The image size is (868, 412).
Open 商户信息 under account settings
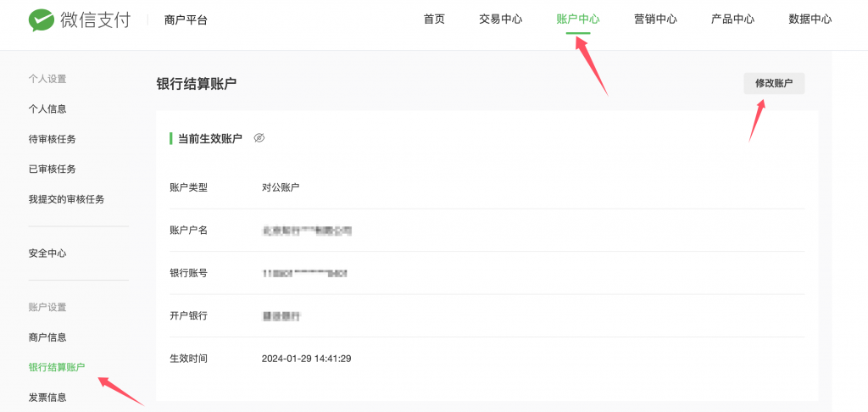[x=47, y=337]
